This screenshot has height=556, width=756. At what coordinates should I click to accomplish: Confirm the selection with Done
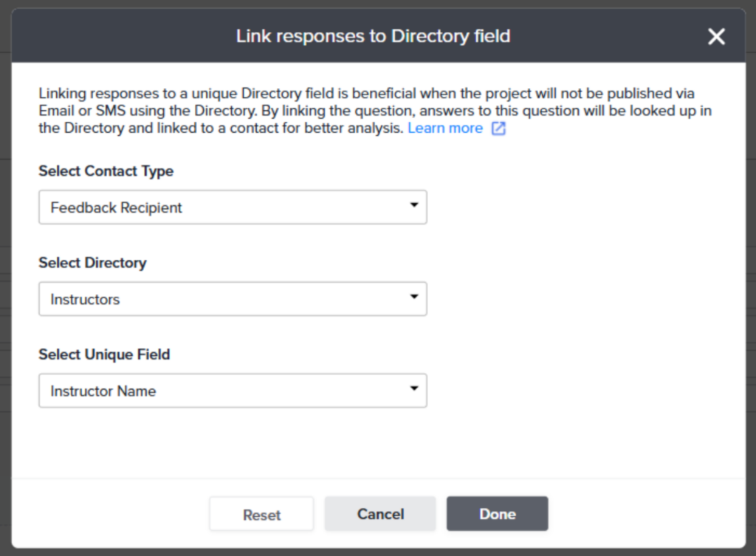click(497, 514)
